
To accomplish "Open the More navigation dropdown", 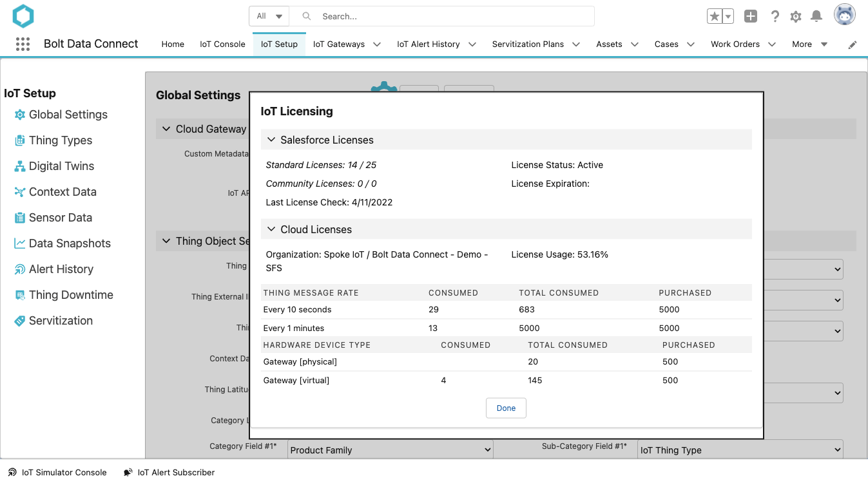I will tap(810, 44).
